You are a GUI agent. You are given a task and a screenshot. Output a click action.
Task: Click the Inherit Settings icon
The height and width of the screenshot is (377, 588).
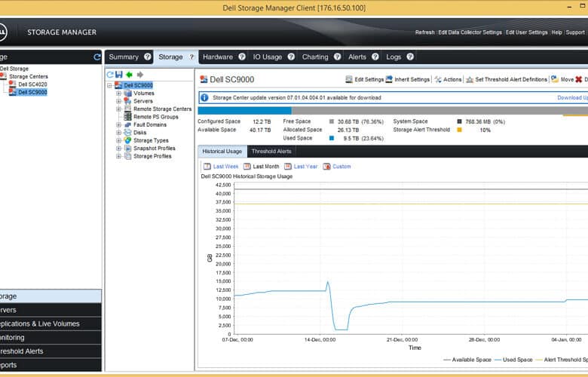pyautogui.click(x=389, y=79)
